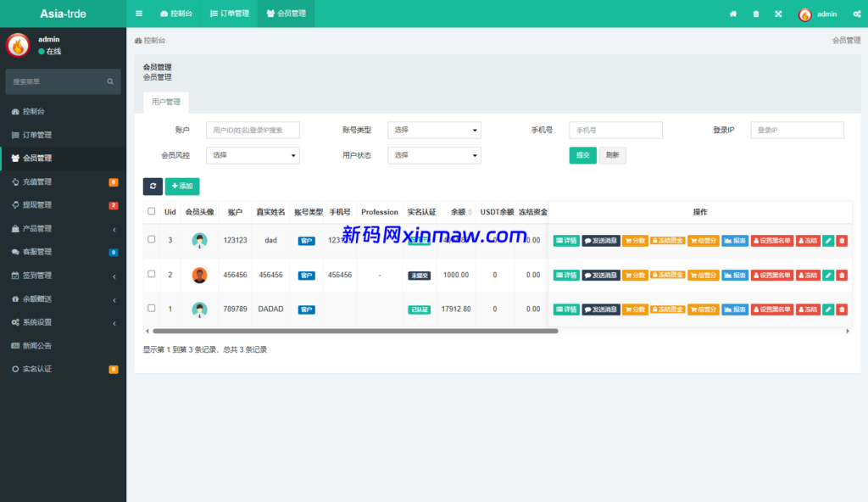Open 报表 for user 456456

[735, 275]
